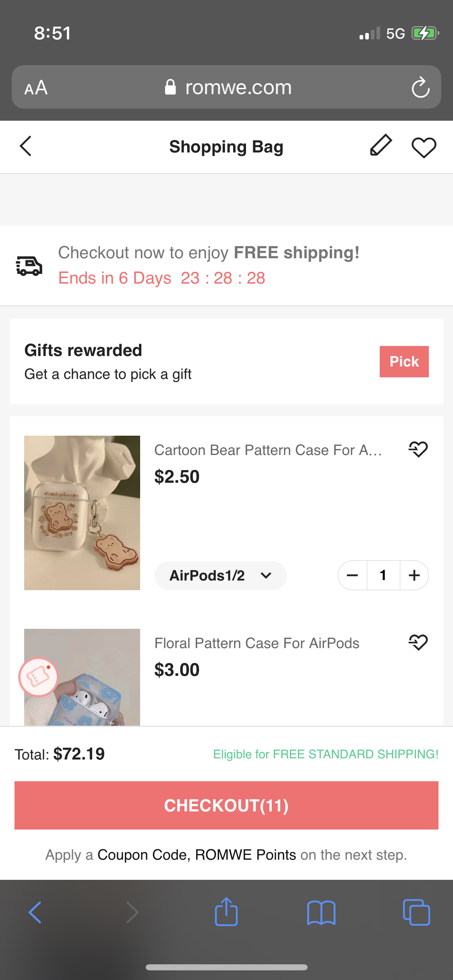Open the edit pencil icon to manage items
Screen dimensions: 453x980
pos(380,146)
